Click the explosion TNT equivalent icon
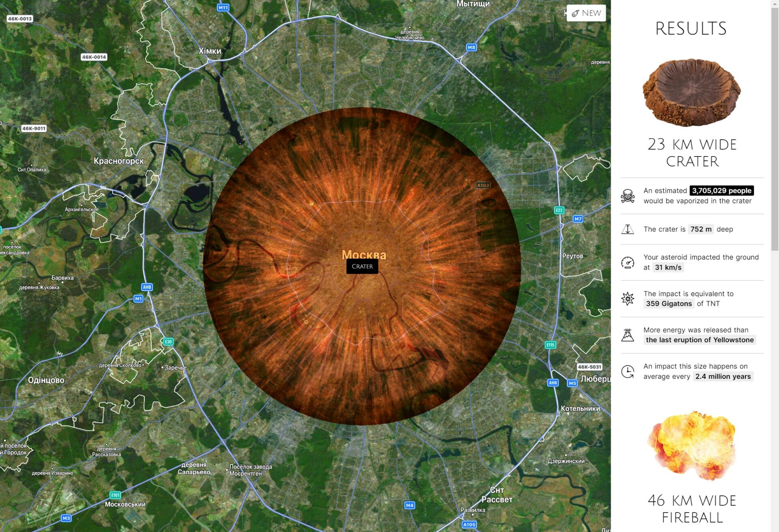 click(628, 299)
